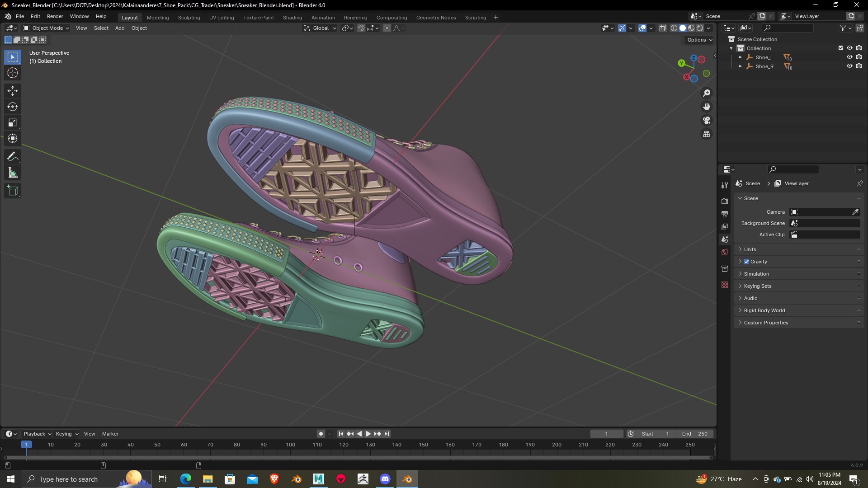Activate the Transform tool

point(13,138)
